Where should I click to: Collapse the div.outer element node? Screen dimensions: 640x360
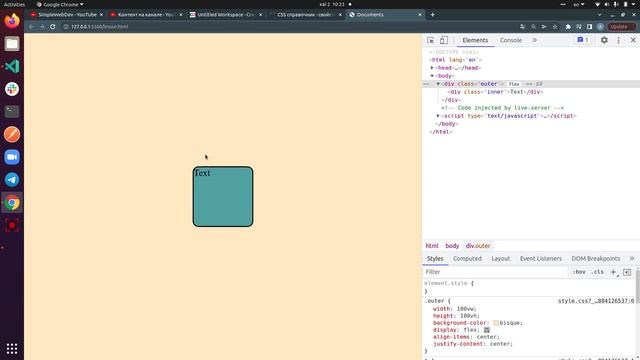438,84
